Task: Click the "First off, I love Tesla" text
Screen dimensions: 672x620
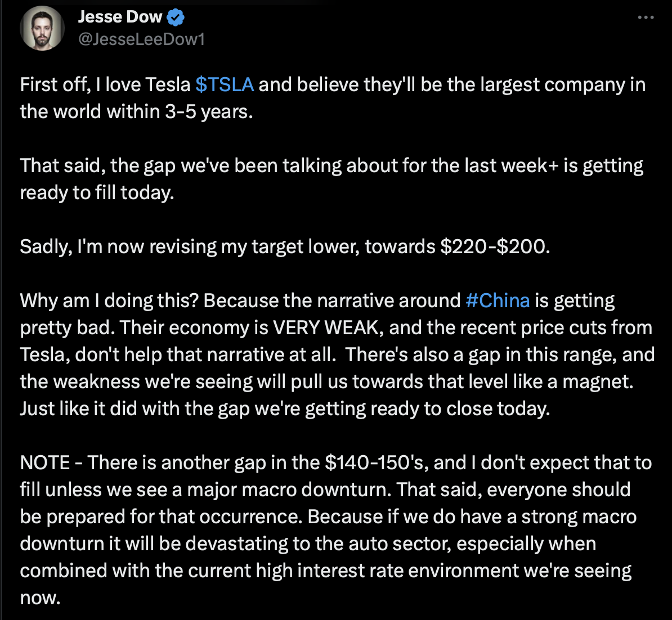Action: (105, 84)
